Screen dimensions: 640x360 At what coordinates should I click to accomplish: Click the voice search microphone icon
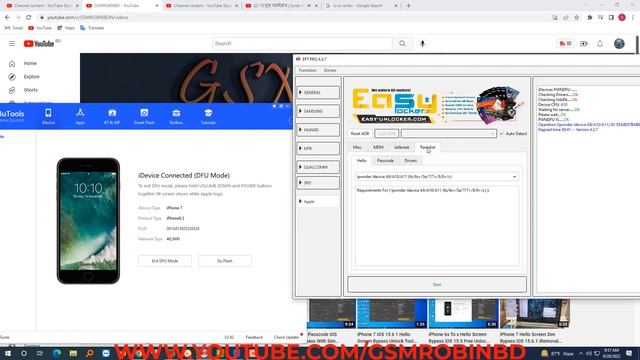[x=422, y=43]
